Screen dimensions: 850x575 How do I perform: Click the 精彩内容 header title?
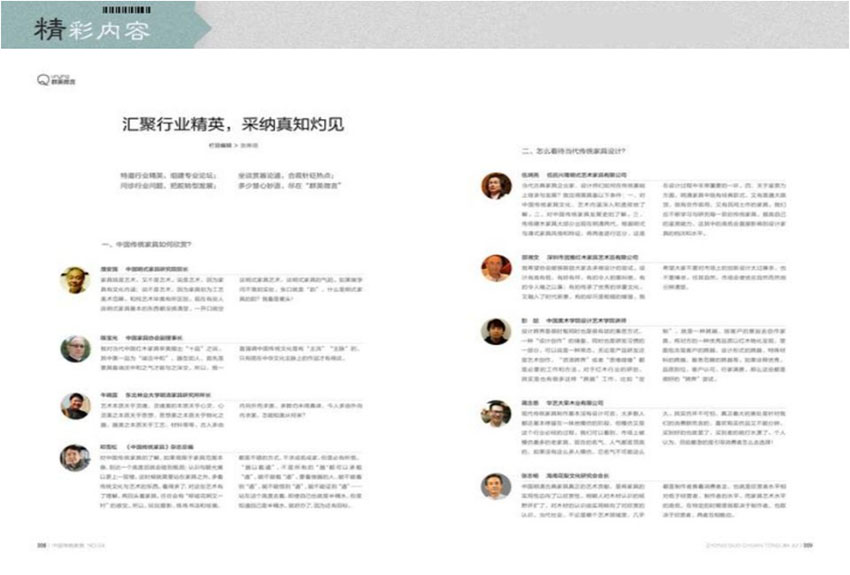[91, 30]
